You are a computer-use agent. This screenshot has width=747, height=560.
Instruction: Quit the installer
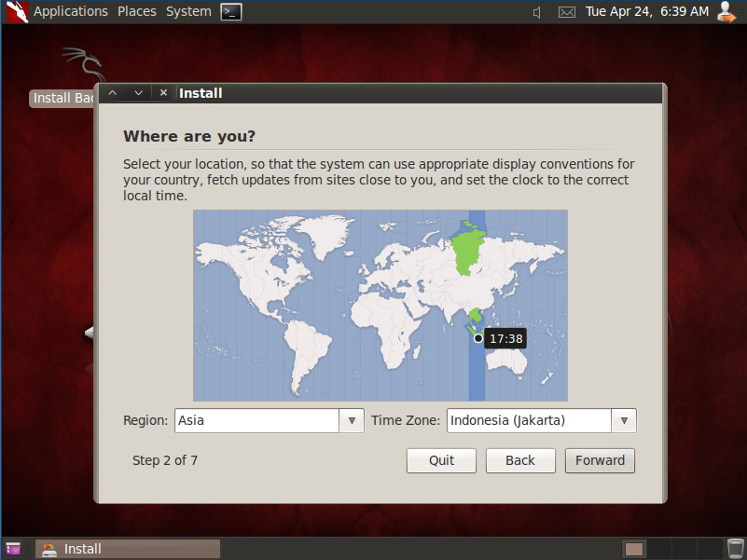click(440, 460)
